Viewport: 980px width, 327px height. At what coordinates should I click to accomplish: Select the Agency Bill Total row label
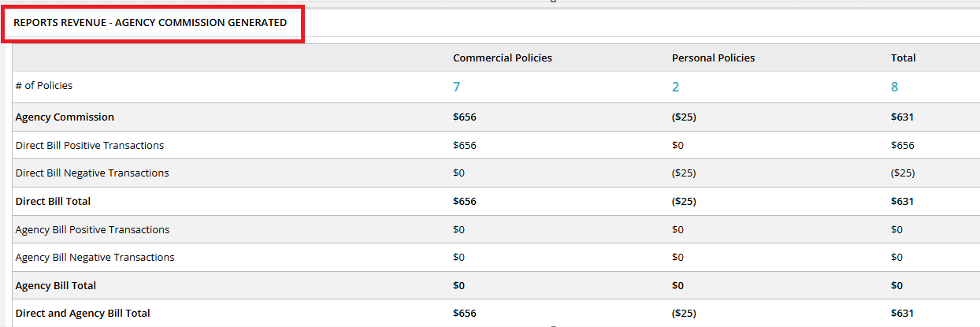56,286
